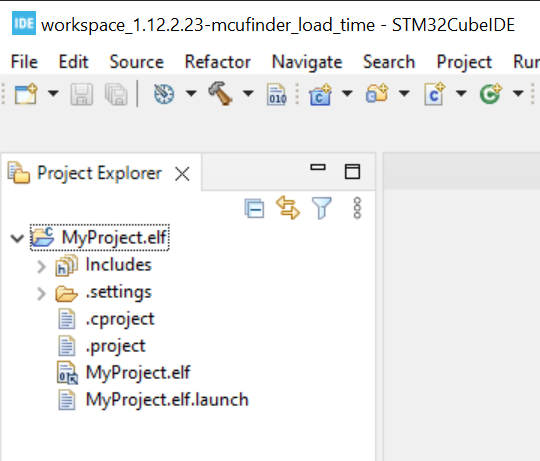Click the new source folder icon

click(x=377, y=93)
